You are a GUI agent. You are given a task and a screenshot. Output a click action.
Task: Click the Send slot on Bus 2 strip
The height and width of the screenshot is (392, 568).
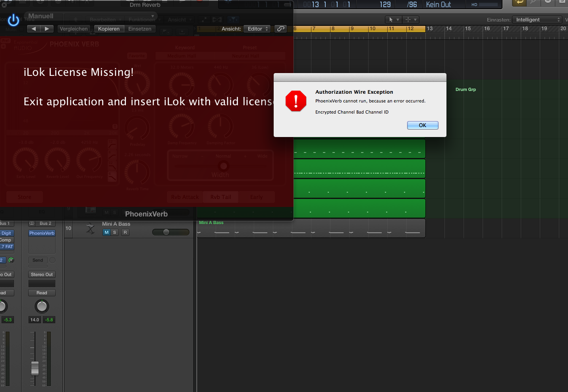38,260
